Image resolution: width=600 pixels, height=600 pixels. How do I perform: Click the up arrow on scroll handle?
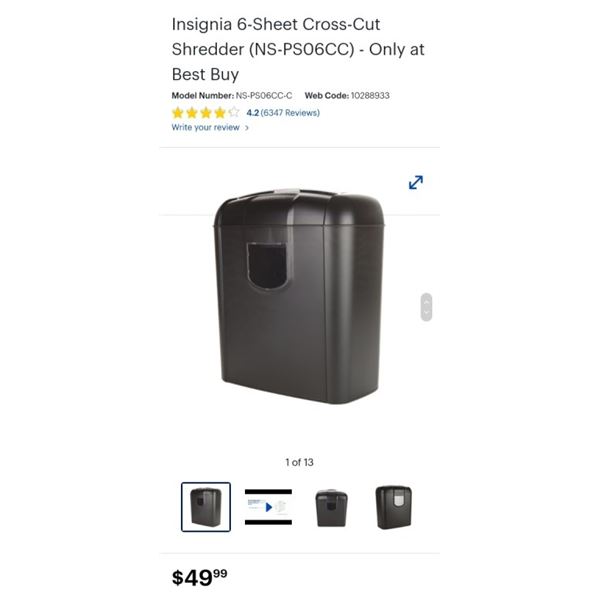click(426, 302)
